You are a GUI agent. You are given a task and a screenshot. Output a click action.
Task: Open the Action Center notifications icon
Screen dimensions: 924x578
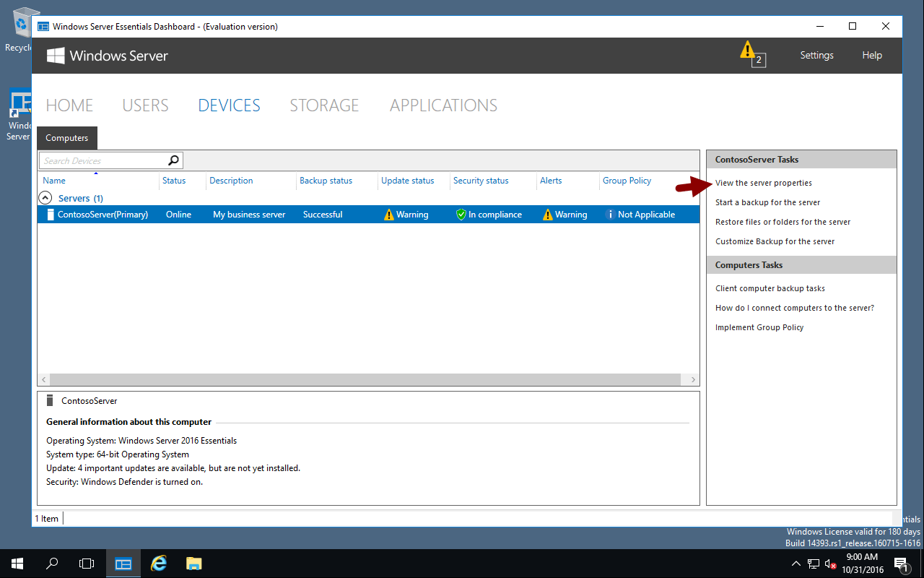901,564
